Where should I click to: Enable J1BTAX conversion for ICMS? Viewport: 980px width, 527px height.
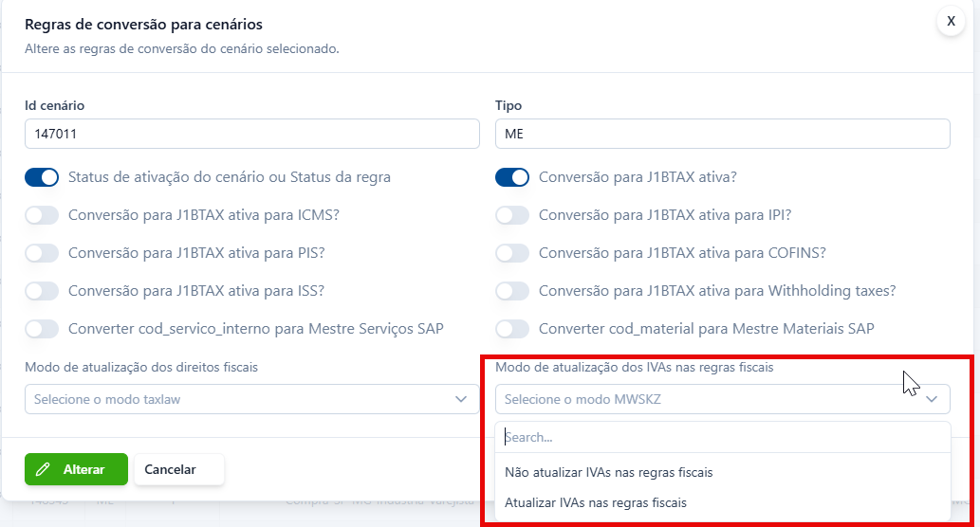click(42, 215)
